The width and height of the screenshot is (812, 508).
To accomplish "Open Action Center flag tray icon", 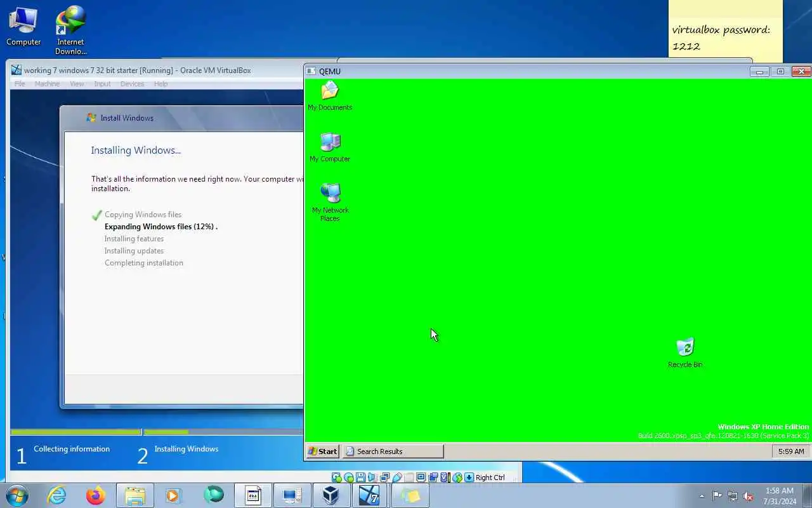I will click(717, 496).
